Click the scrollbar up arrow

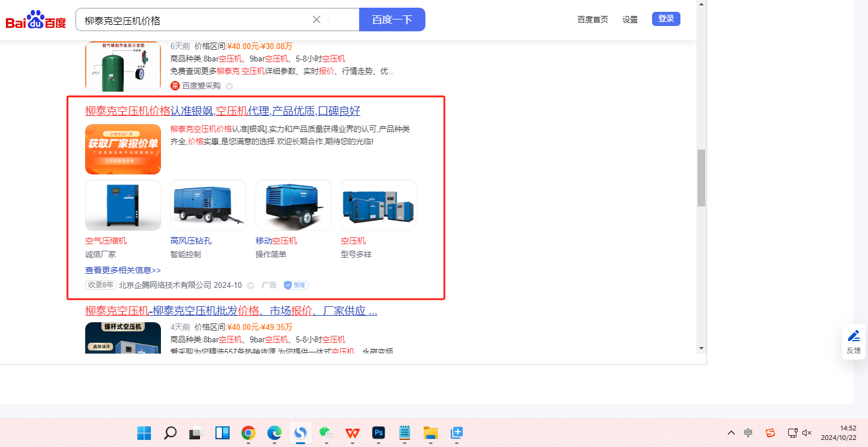(x=702, y=5)
